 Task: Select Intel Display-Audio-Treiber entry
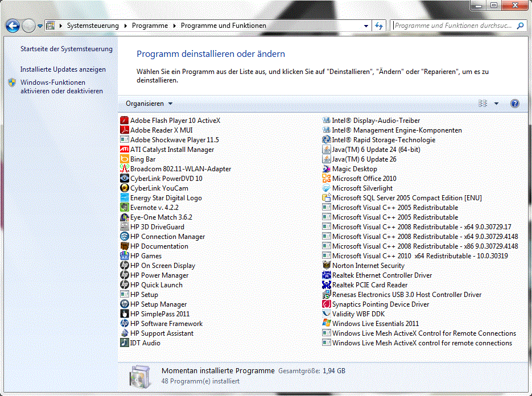point(371,121)
